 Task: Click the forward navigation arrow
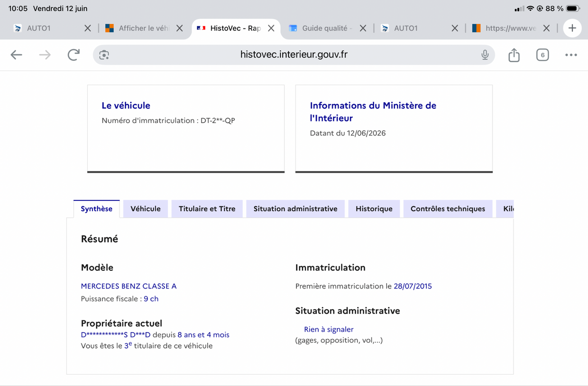(x=45, y=55)
